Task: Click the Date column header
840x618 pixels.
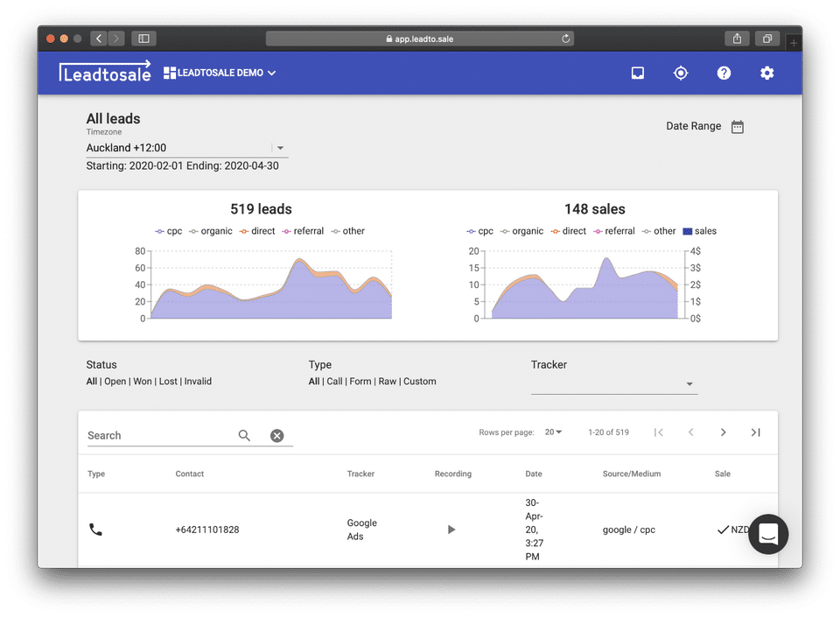Action: [534, 474]
